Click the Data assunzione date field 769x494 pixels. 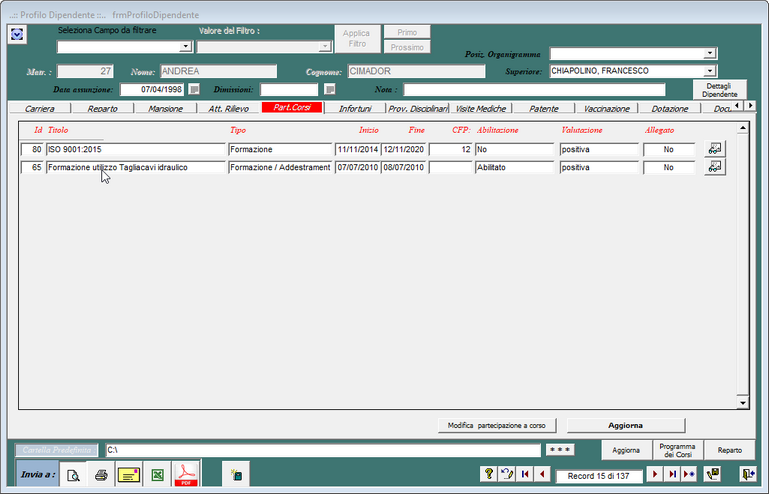(x=152, y=89)
